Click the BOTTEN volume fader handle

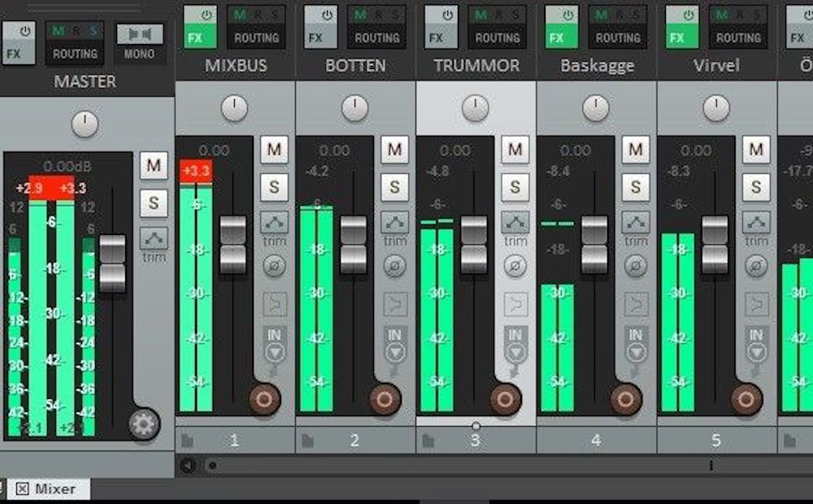354,245
